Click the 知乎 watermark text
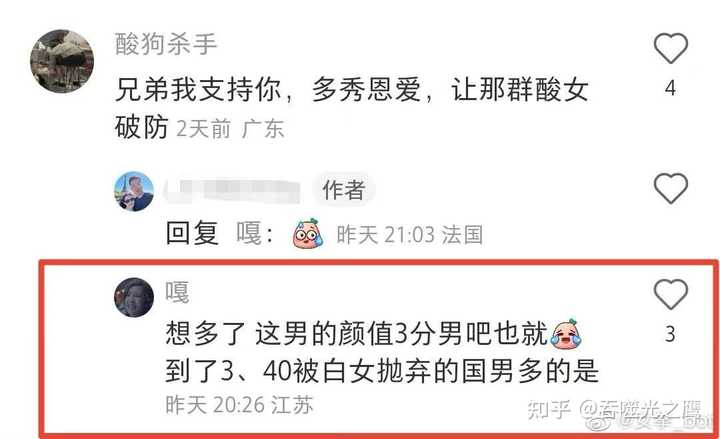Viewport: 720px width, 439px height. tap(549, 409)
